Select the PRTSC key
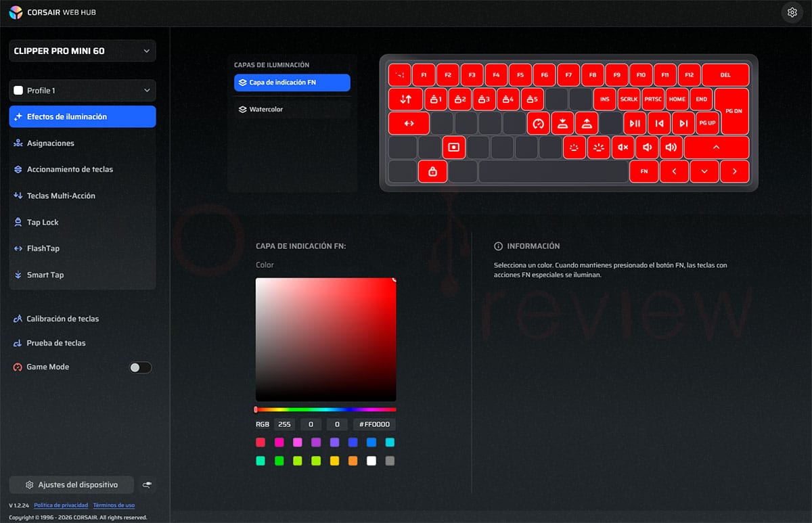 pos(653,99)
